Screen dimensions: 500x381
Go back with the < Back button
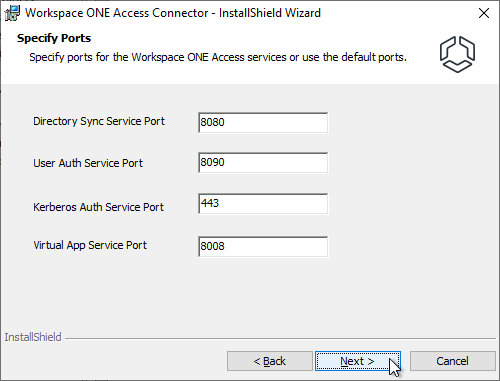pyautogui.click(x=270, y=361)
